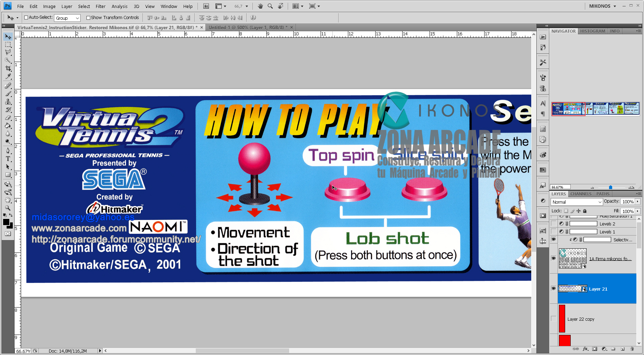Open the Filter menu
Image resolution: width=644 pixels, height=355 pixels.
[100, 6]
